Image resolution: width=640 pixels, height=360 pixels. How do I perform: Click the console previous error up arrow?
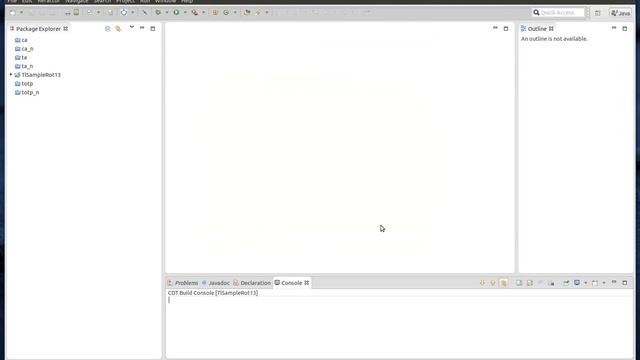pos(493,283)
